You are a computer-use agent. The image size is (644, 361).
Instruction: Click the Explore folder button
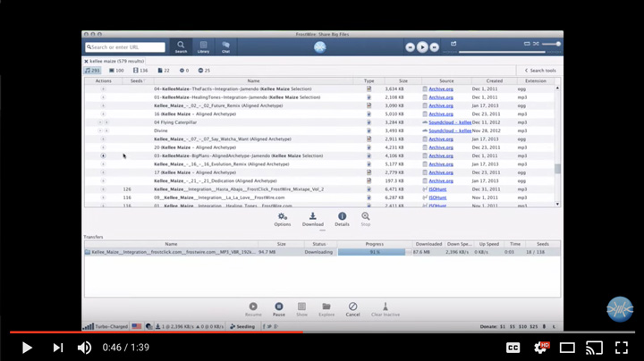point(326,309)
